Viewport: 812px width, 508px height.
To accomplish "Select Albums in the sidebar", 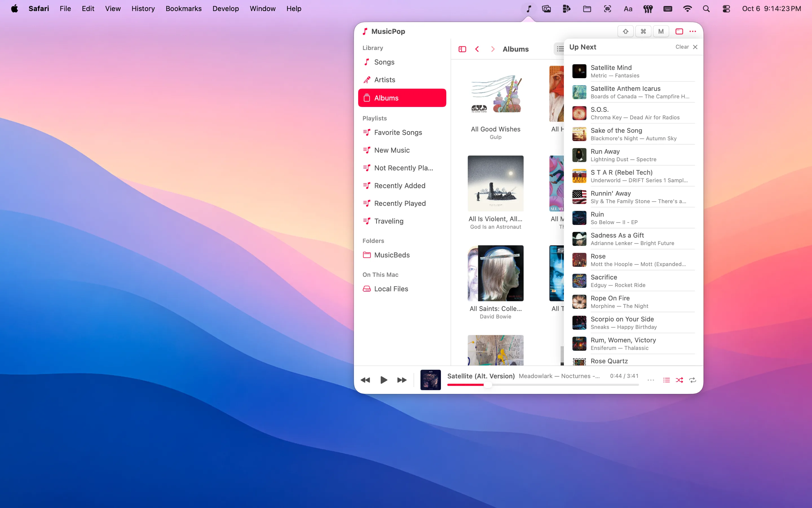I will 402,98.
